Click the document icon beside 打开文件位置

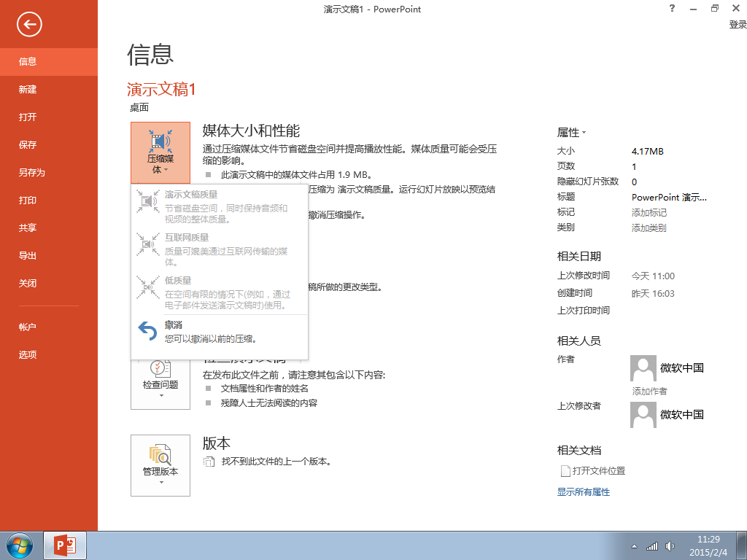[565, 471]
